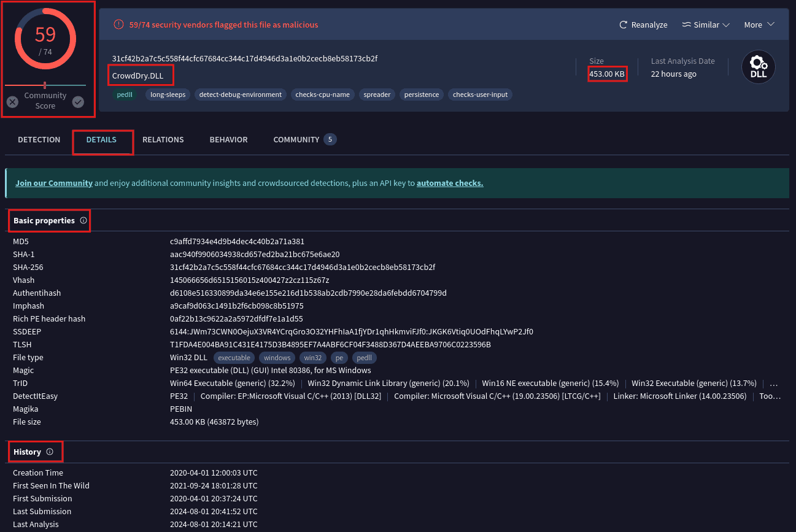Click the Reanalyze refresh icon
Viewport: 796px width, 532px height.
pos(624,25)
